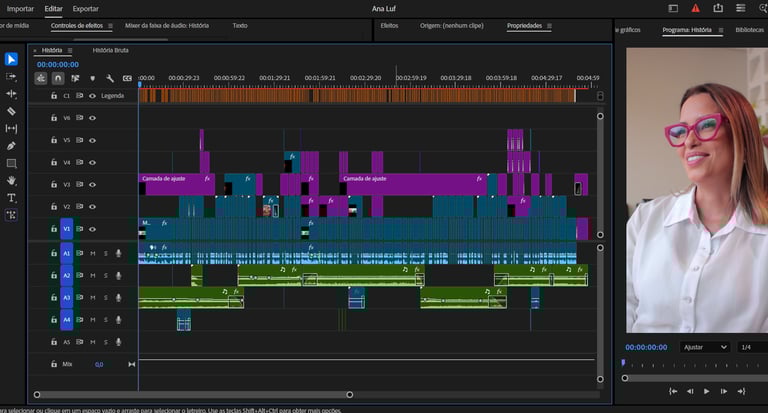
Task: Open the Ajustar zoom level dropdown
Action: click(x=705, y=347)
